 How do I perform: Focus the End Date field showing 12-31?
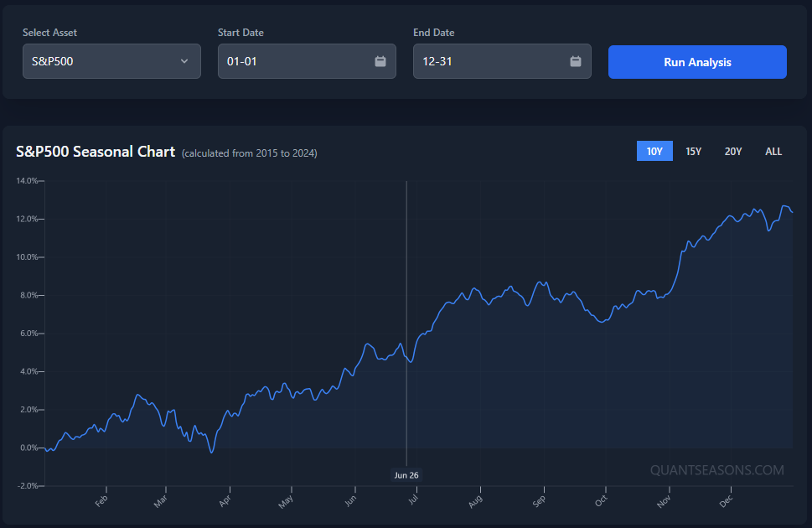point(502,61)
